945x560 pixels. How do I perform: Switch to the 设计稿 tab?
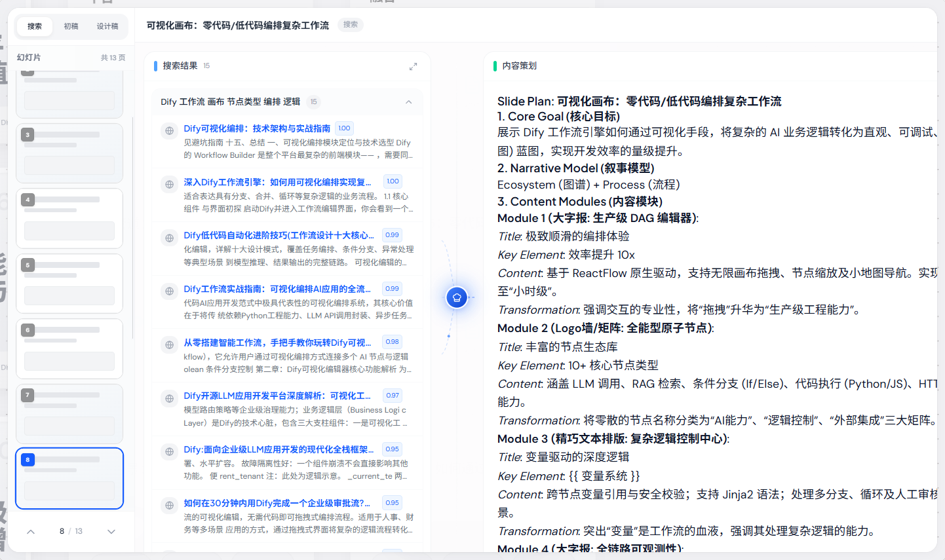[x=107, y=26]
